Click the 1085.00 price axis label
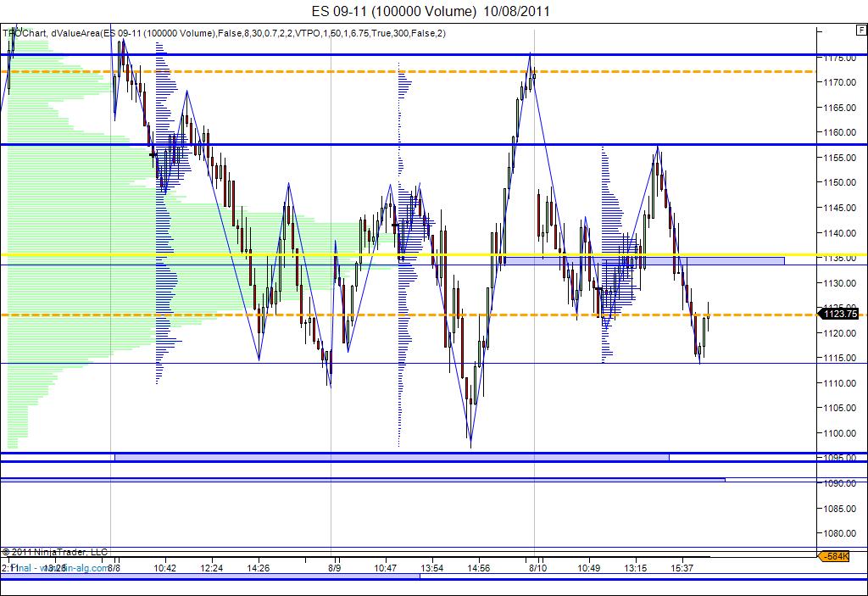Viewport: 868px width, 596px height. tap(840, 509)
